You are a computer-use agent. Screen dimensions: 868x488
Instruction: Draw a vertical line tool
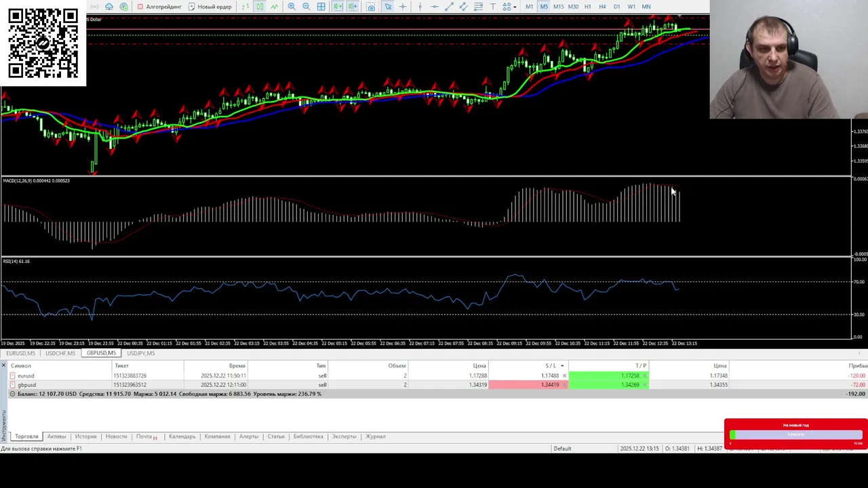pyautogui.click(x=420, y=6)
